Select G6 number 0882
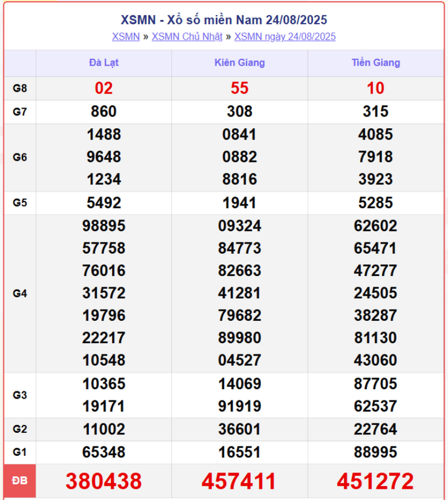This screenshot has height=500, width=448. point(240,157)
